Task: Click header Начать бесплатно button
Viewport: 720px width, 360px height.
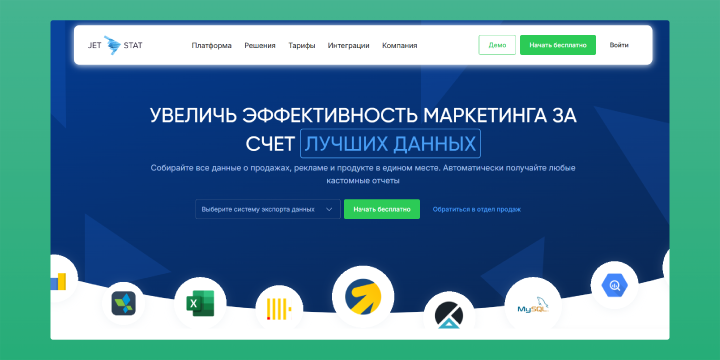Action: [558, 45]
